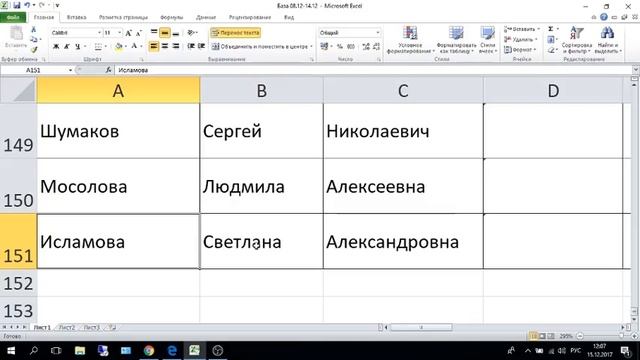The height and width of the screenshot is (360, 640).
Task: Apply comma thousands separator style
Action: tap(351, 47)
